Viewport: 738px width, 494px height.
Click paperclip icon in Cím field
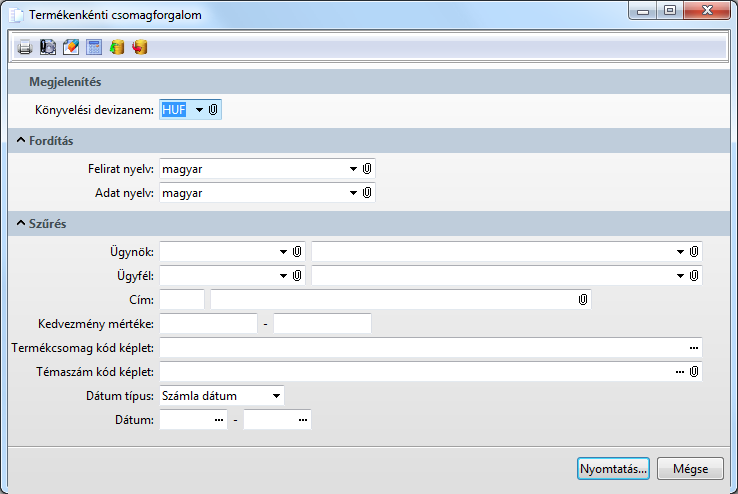[x=583, y=300]
